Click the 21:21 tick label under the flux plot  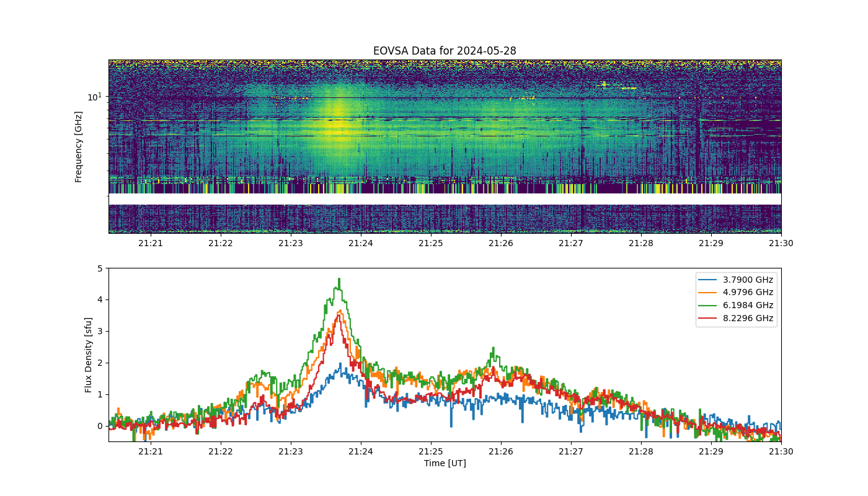[x=150, y=451]
